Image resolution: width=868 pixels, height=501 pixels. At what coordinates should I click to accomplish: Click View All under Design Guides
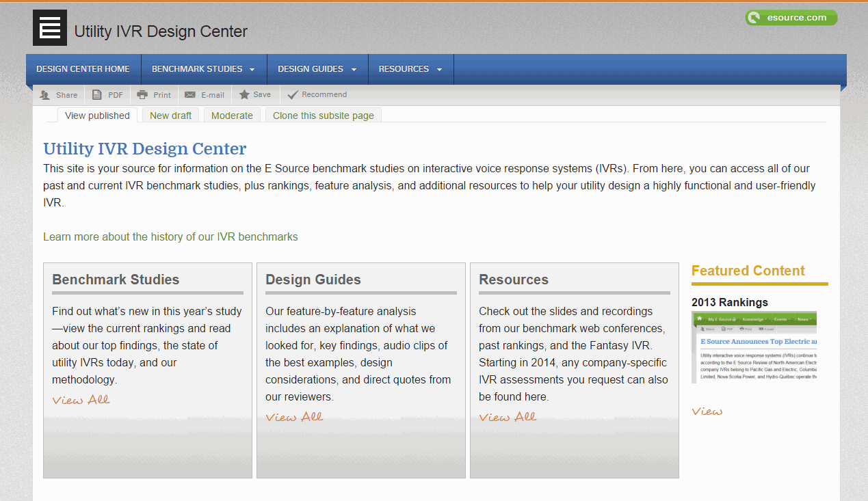pyautogui.click(x=294, y=417)
